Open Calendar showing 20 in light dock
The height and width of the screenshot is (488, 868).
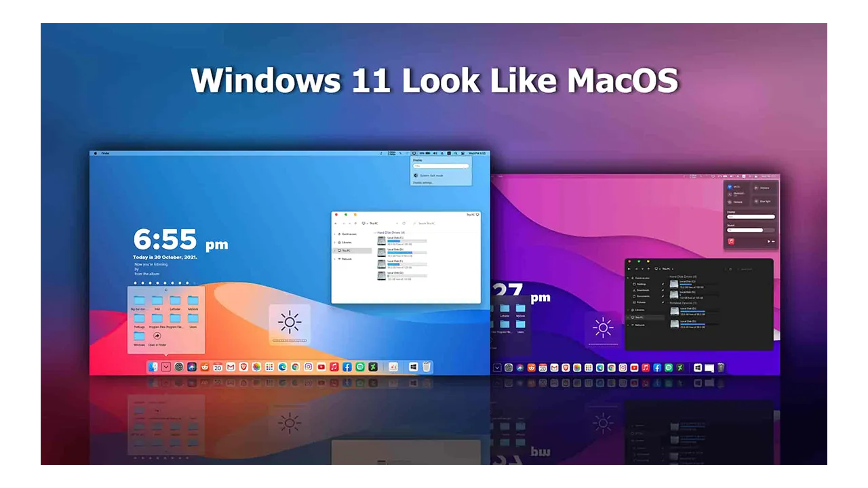tap(218, 367)
